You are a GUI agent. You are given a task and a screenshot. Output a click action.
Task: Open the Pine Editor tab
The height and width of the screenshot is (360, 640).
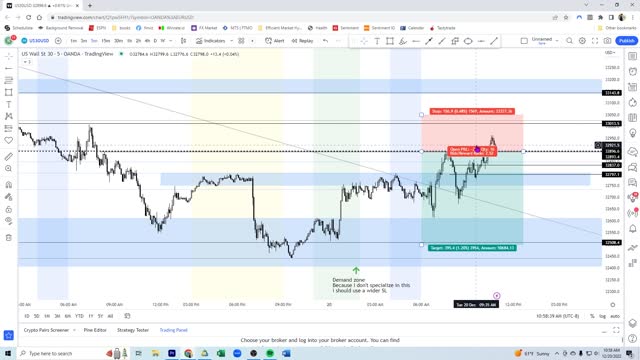[x=95, y=330]
